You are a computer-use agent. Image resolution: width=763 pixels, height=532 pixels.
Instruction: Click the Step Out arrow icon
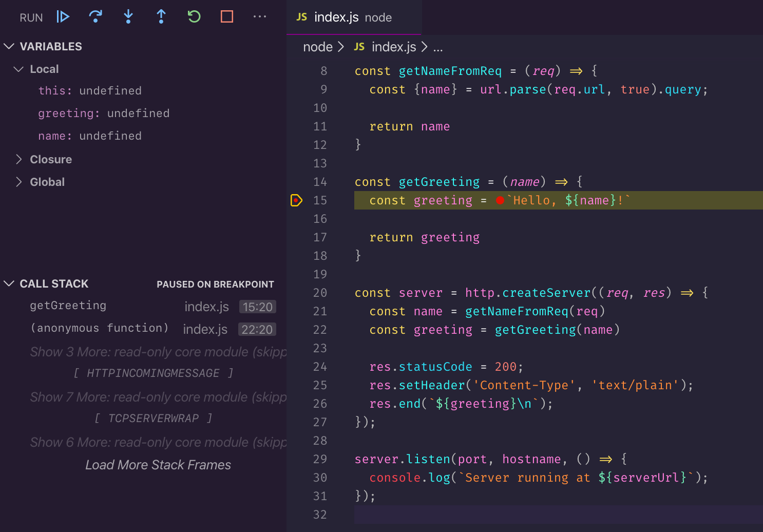click(x=161, y=17)
